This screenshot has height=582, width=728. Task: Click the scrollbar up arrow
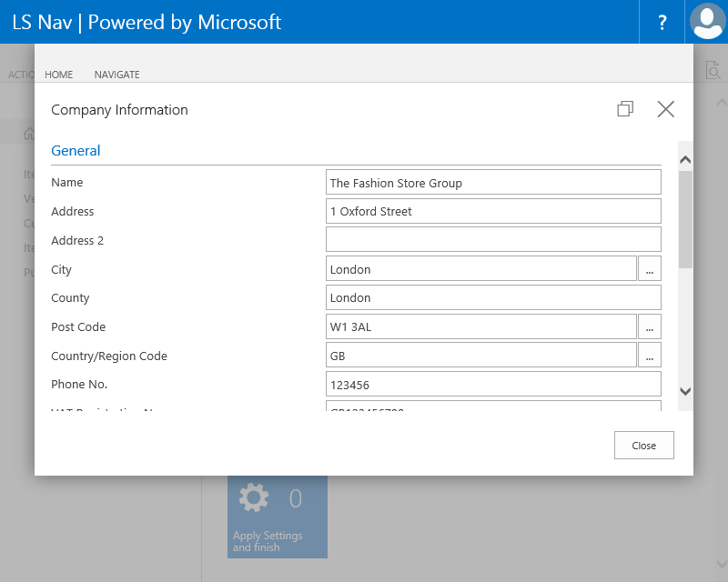click(x=686, y=159)
